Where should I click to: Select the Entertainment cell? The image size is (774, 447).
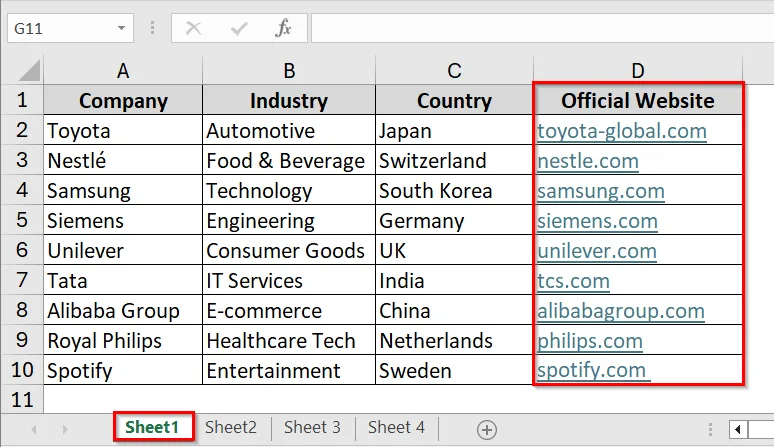click(x=289, y=370)
